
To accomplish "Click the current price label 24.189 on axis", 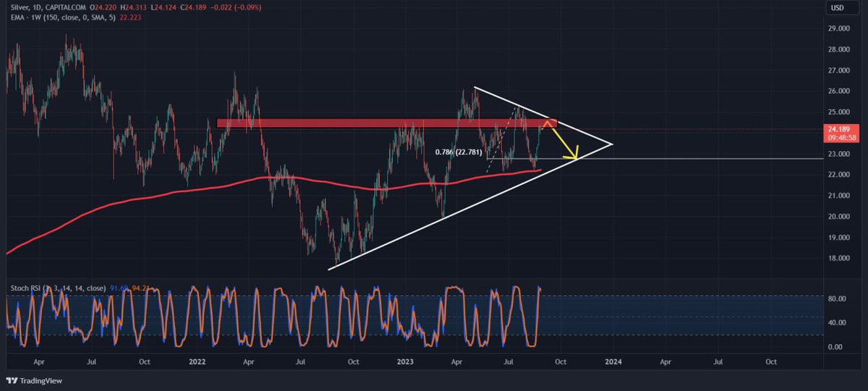I will pos(841,128).
